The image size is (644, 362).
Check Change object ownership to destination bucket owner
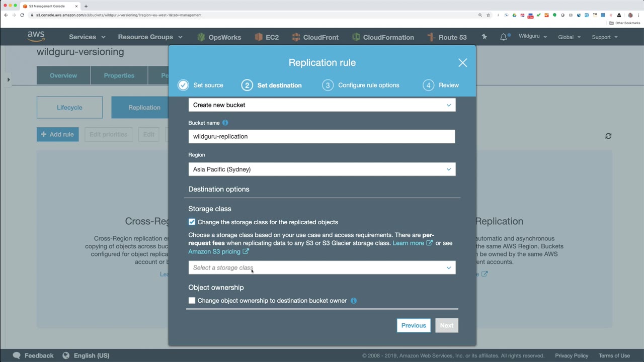point(192,301)
